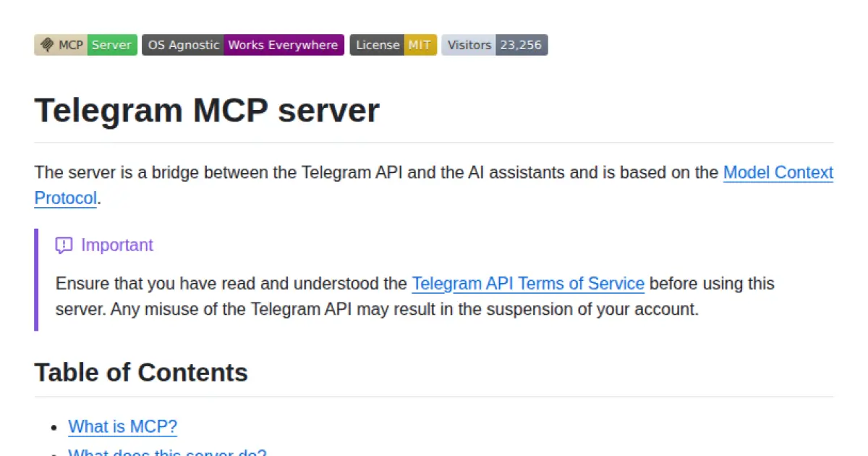This screenshot has width=868, height=456.
Task: Click the Visitors label on the counter badge
Action: point(468,44)
